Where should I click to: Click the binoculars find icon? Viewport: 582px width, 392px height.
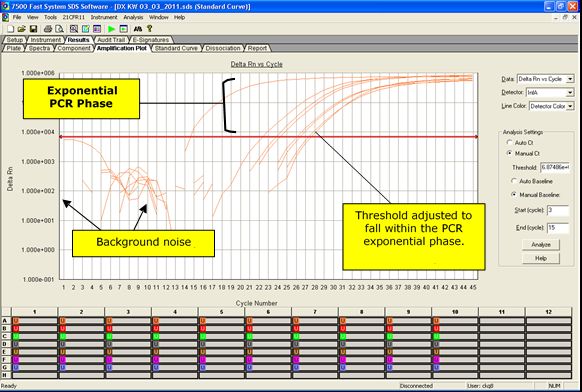tap(138, 29)
